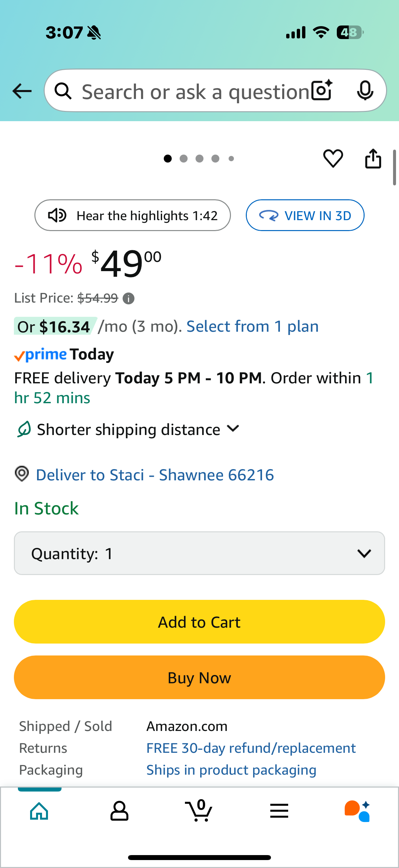This screenshot has width=399, height=868.
Task: Open the Quantity dropdown
Action: 199,553
